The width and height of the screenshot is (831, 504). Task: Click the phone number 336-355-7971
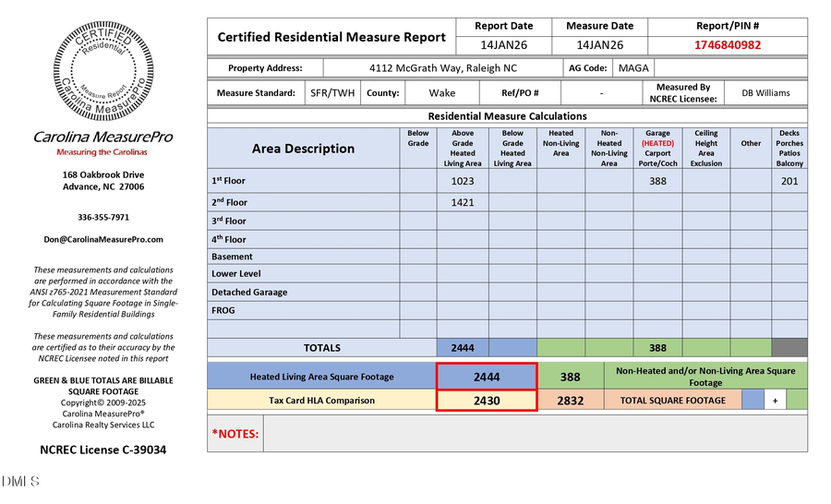(102, 218)
